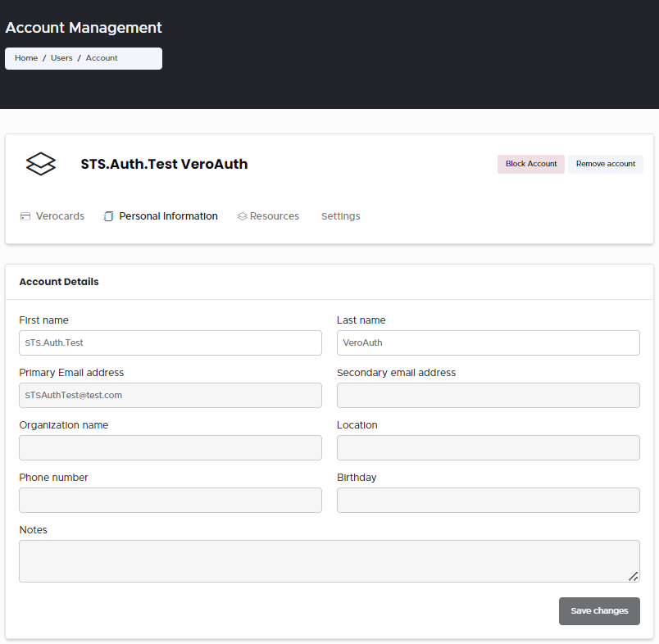This screenshot has width=659, height=644.
Task: Click the Birthday input field
Action: point(488,501)
